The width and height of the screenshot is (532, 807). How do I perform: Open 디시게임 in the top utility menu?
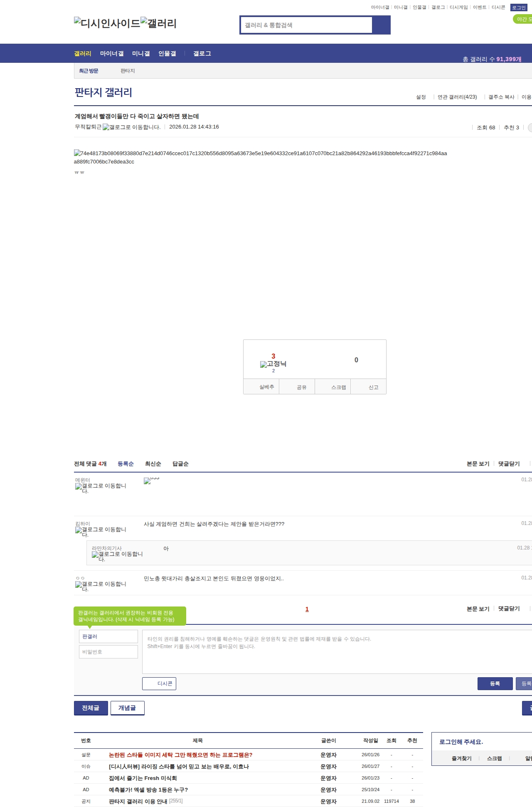tap(458, 7)
